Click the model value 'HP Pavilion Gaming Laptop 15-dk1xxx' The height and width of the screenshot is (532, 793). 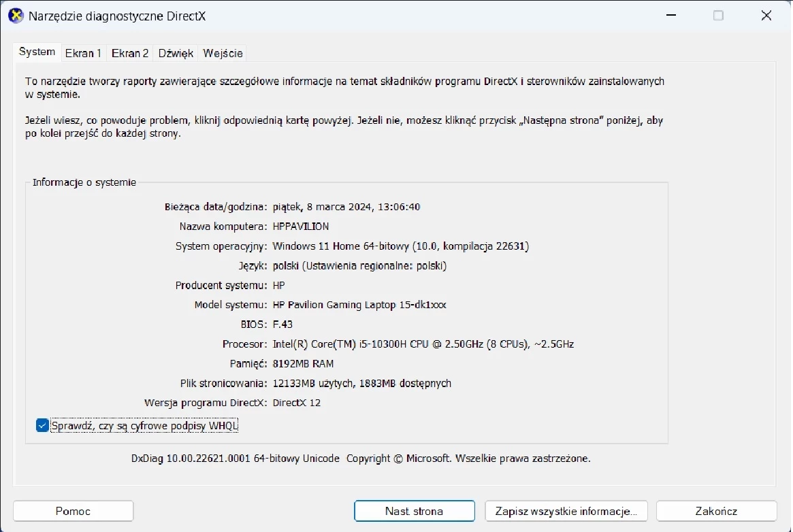[359, 305]
